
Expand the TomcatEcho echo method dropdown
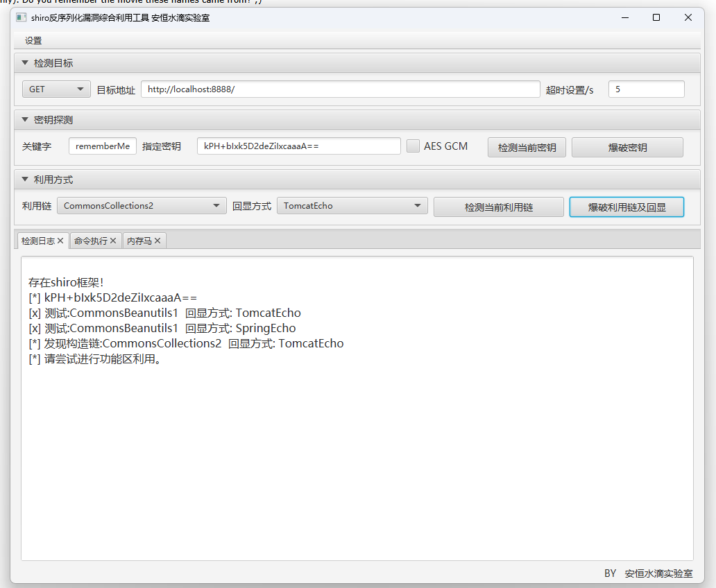pyautogui.click(x=352, y=206)
